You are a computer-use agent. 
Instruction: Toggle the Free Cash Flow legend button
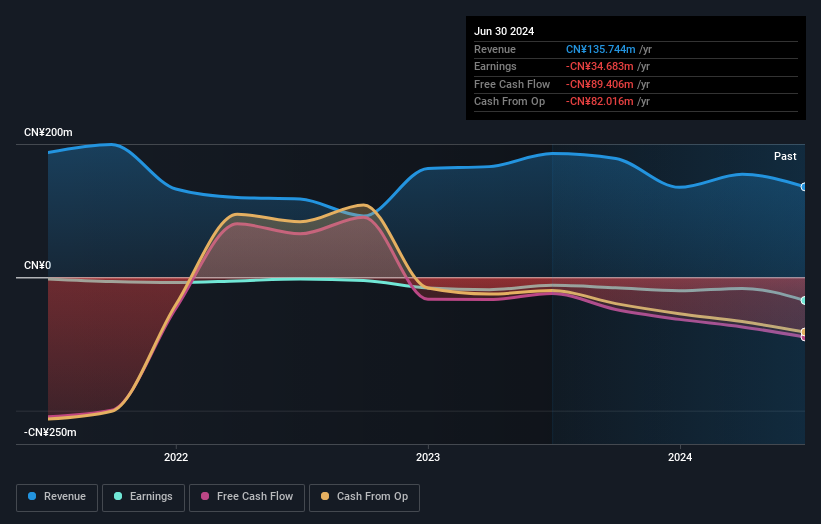[x=247, y=497]
